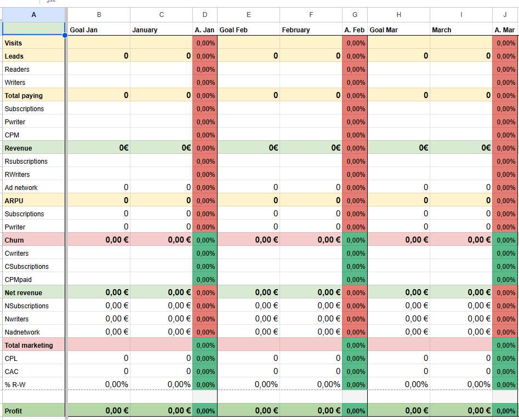Select the Goal Jan header cell
Viewport: 519px width, 420px height.
[99, 30]
